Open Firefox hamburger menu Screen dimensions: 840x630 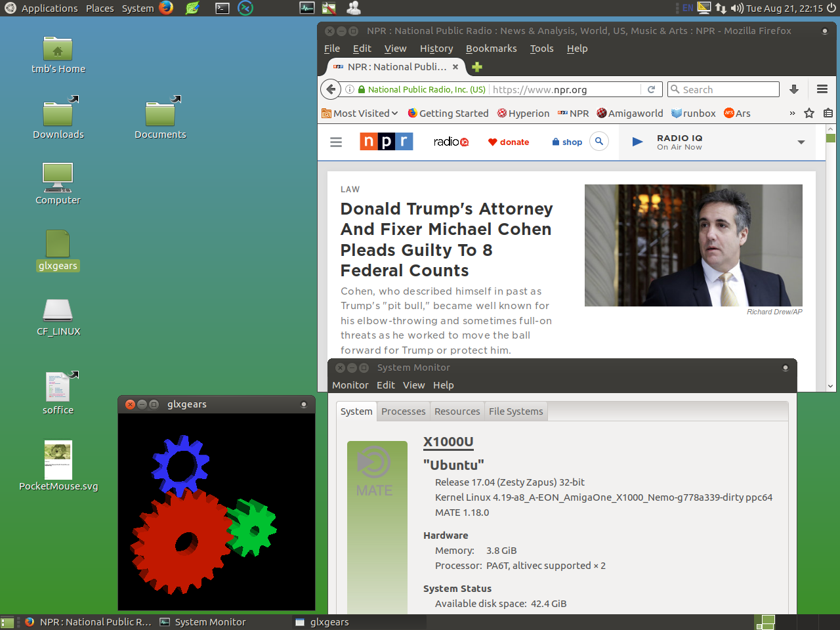click(822, 89)
